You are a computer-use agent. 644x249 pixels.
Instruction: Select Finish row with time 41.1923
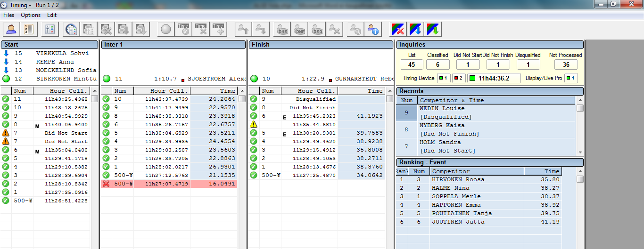[x=317, y=116]
